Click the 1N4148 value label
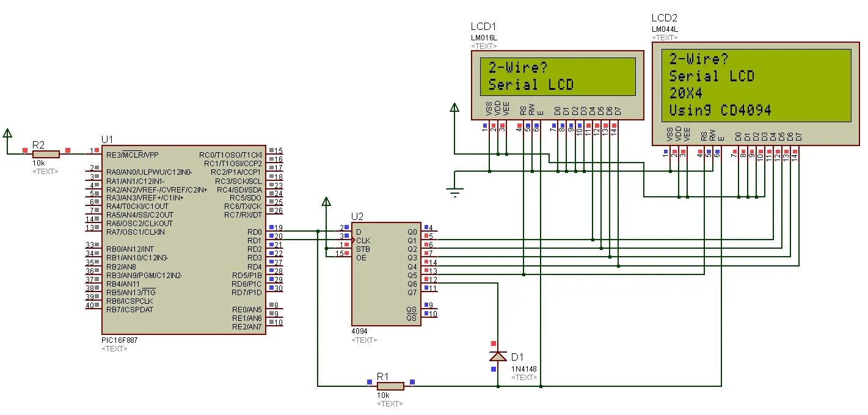The image size is (868, 415). [x=524, y=369]
